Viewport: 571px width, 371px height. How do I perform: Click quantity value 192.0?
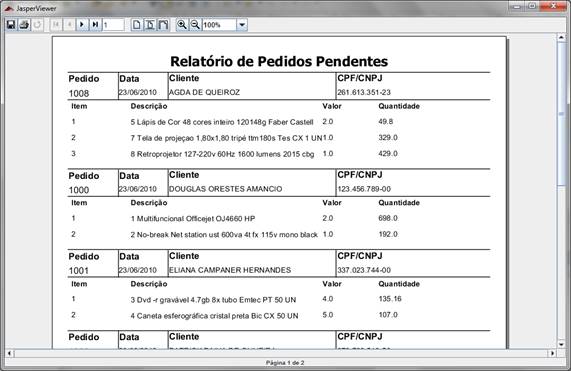(388, 234)
